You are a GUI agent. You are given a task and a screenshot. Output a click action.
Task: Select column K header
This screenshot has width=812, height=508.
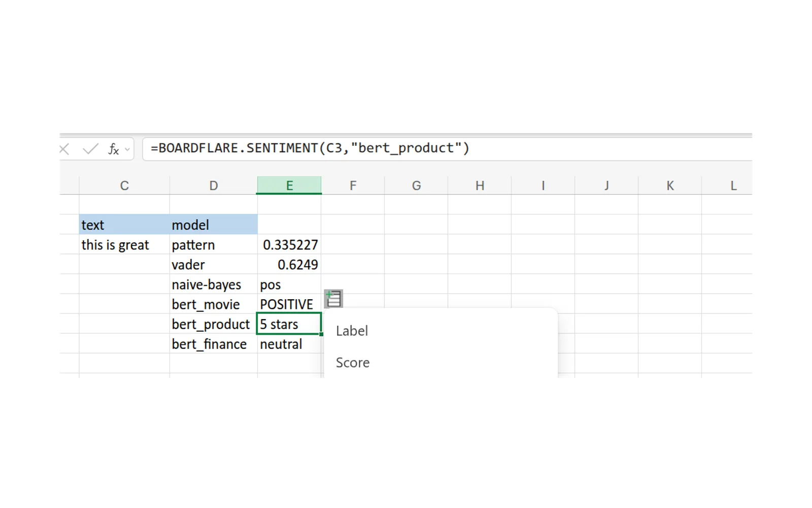(670, 185)
